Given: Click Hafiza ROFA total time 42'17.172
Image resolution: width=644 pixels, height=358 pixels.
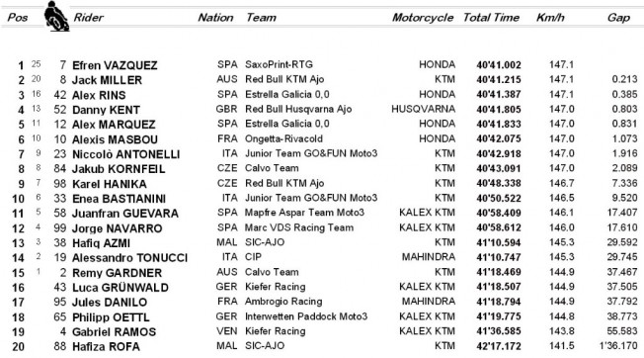Looking at the screenshot, I should point(499,346).
